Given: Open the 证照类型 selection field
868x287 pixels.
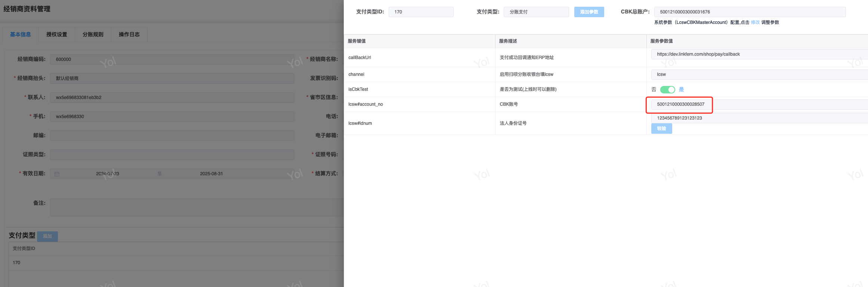Looking at the screenshot, I should tap(172, 155).
